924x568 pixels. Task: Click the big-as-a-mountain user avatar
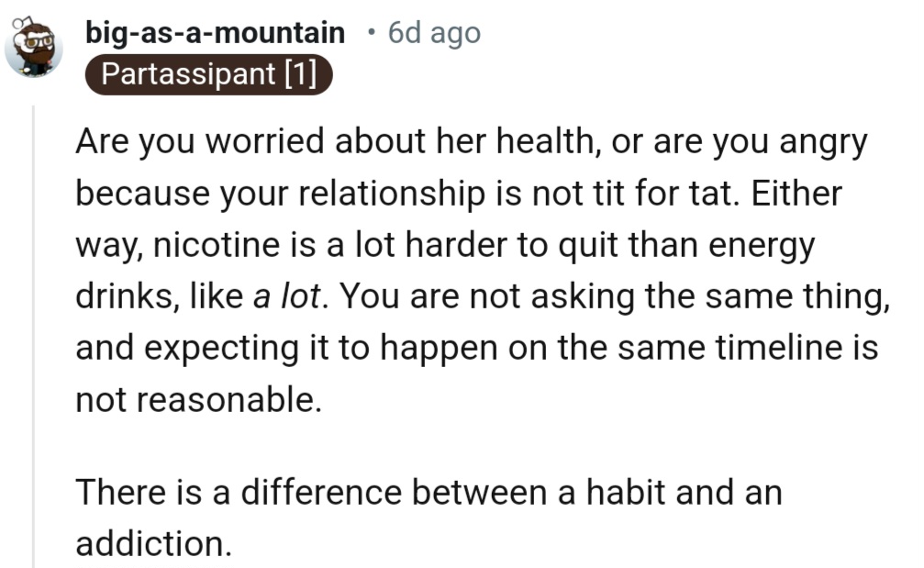click(x=34, y=49)
